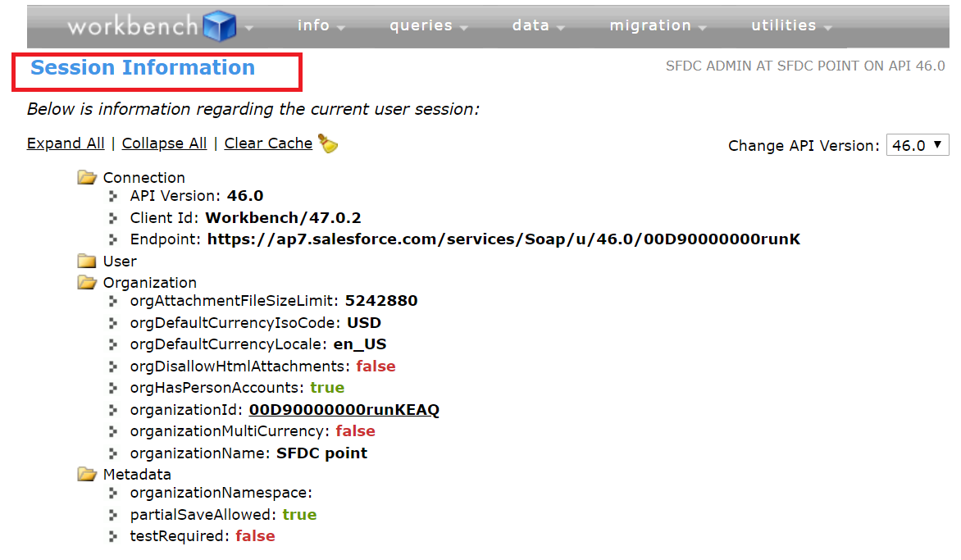
Task: Click the bullet icon beside organizationId
Action: [113, 410]
